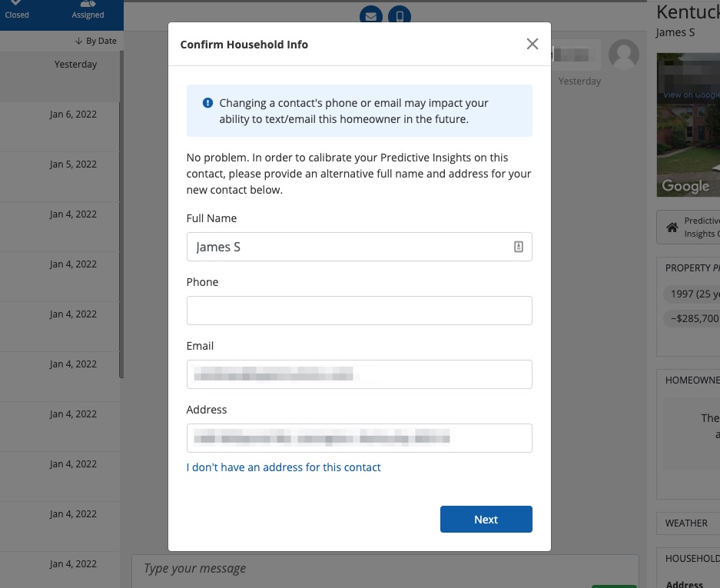Expand the Weather section
Image resolution: width=720 pixels, height=588 pixels.
tap(687, 523)
